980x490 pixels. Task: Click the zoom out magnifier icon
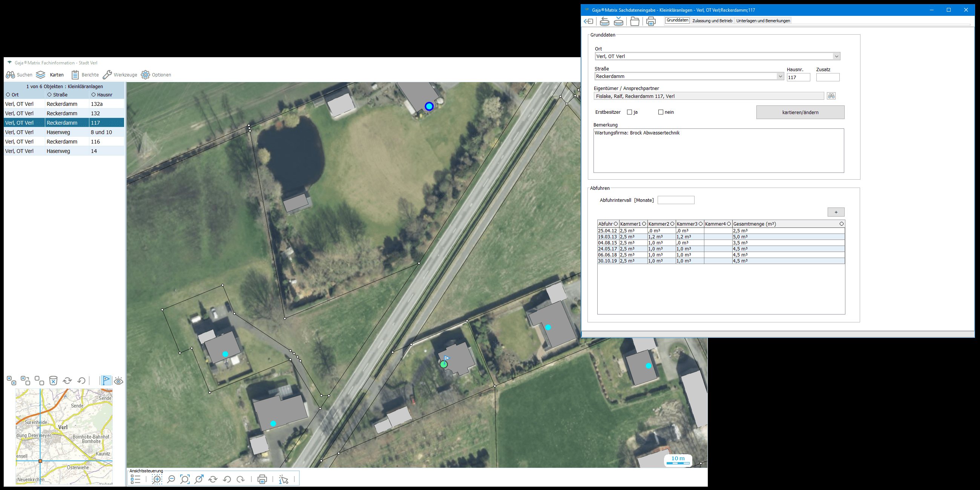pos(171,479)
